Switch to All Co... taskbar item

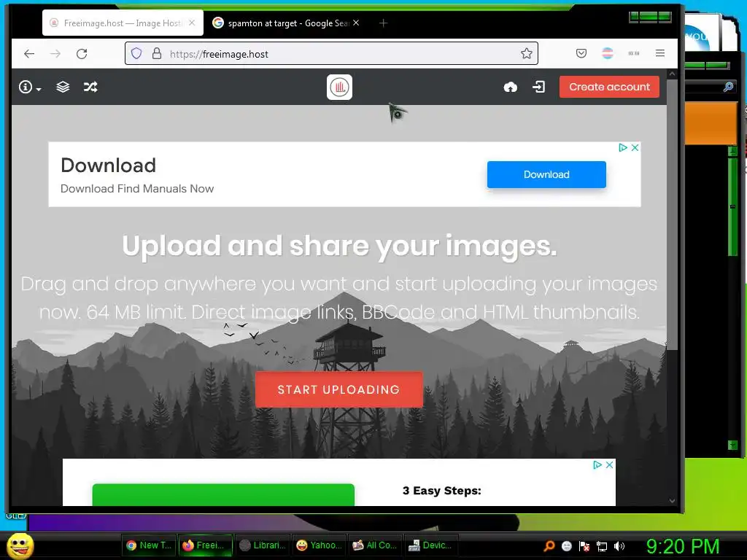(x=374, y=545)
